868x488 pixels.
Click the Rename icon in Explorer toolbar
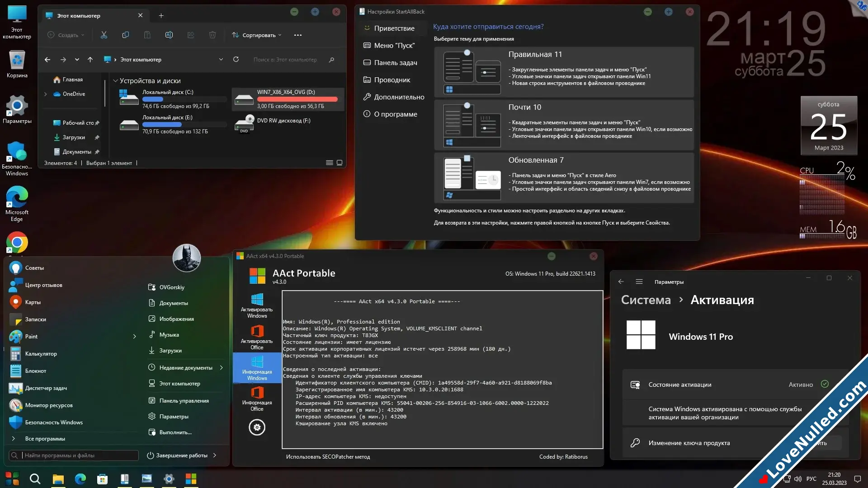pos(169,35)
